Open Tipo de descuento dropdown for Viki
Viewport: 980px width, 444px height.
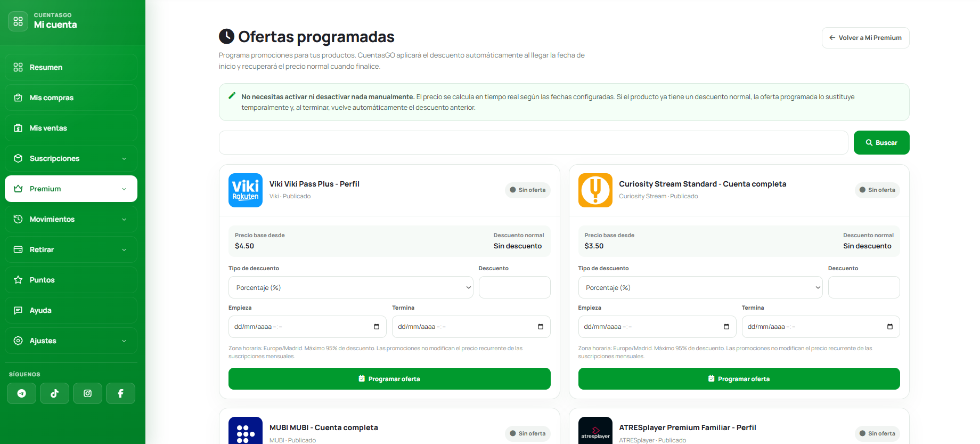[351, 287]
